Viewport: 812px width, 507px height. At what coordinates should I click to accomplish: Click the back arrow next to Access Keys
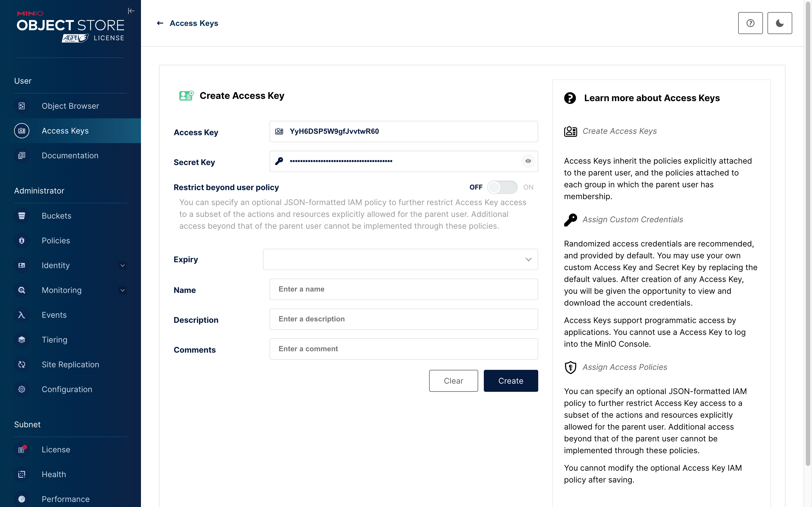coord(160,23)
